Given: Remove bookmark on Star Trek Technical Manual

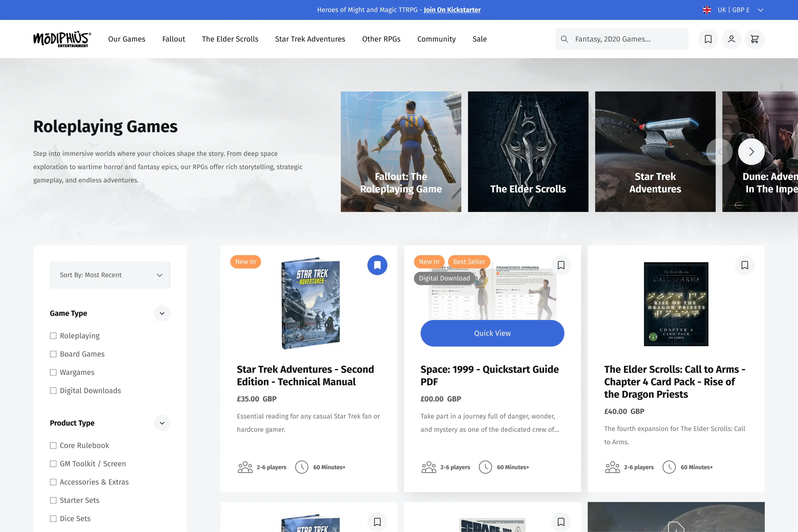Looking at the screenshot, I should 377,265.
